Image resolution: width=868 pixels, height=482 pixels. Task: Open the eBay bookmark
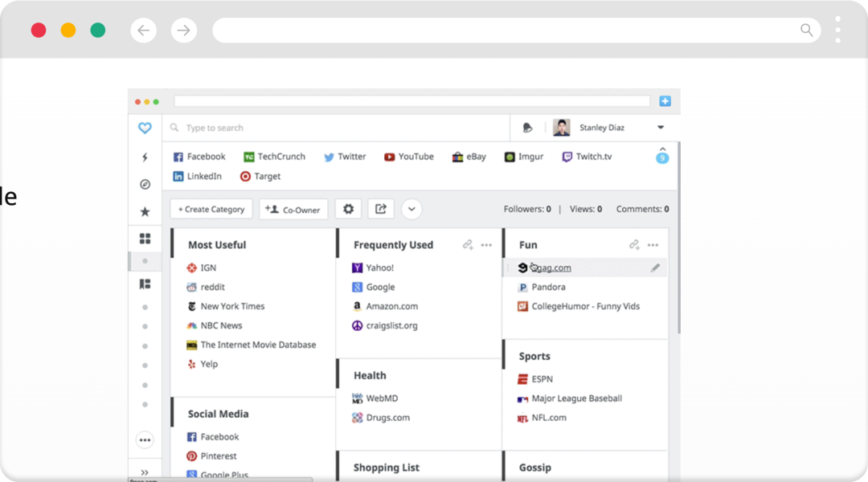pyautogui.click(x=469, y=157)
